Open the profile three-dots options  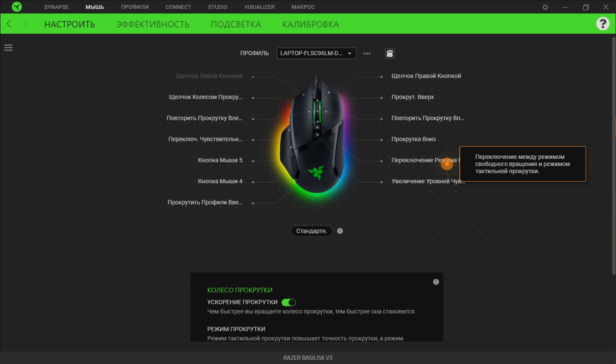[367, 53]
